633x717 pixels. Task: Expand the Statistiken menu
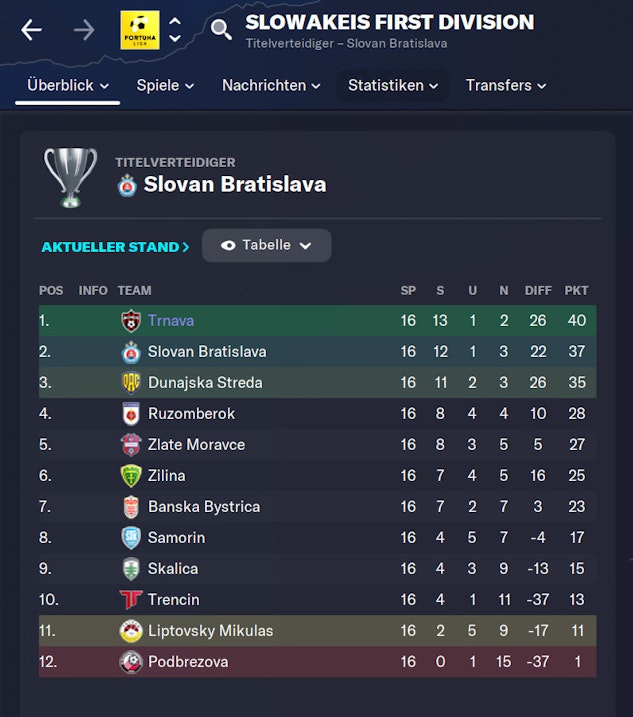393,86
